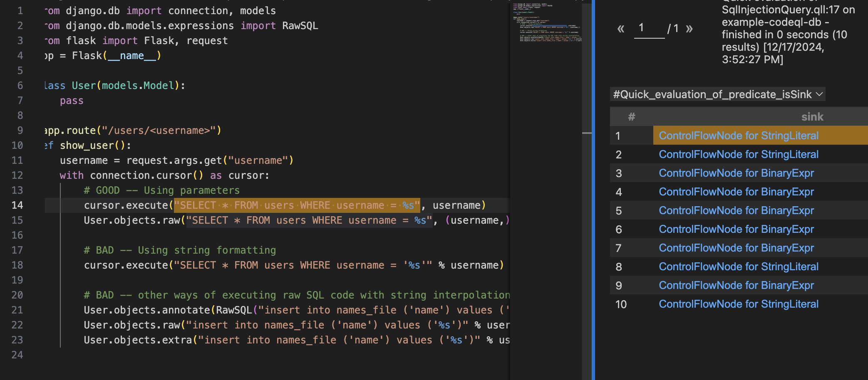Click the highlighted SQL string on line 14
Viewport: 868px width, 380px height.
click(x=296, y=205)
